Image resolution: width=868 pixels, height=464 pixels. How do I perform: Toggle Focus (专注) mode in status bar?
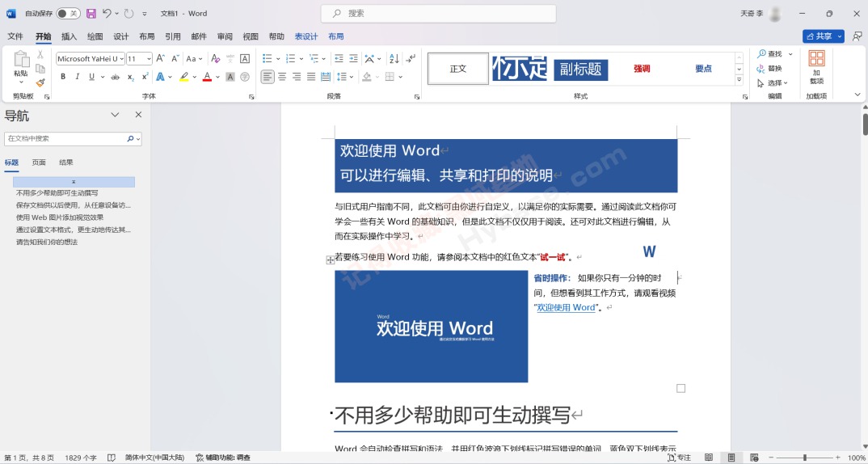click(x=680, y=458)
